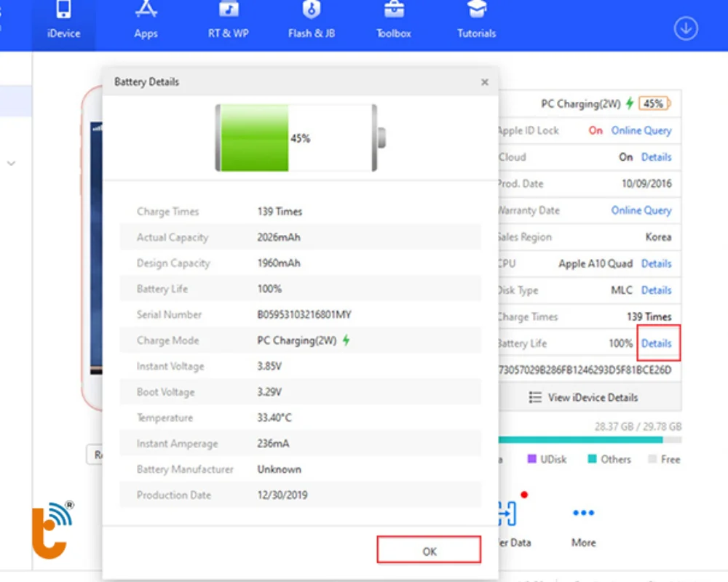Open the Toolbox briefcase icon
Image resolution: width=728 pixels, height=582 pixels.
(x=393, y=11)
